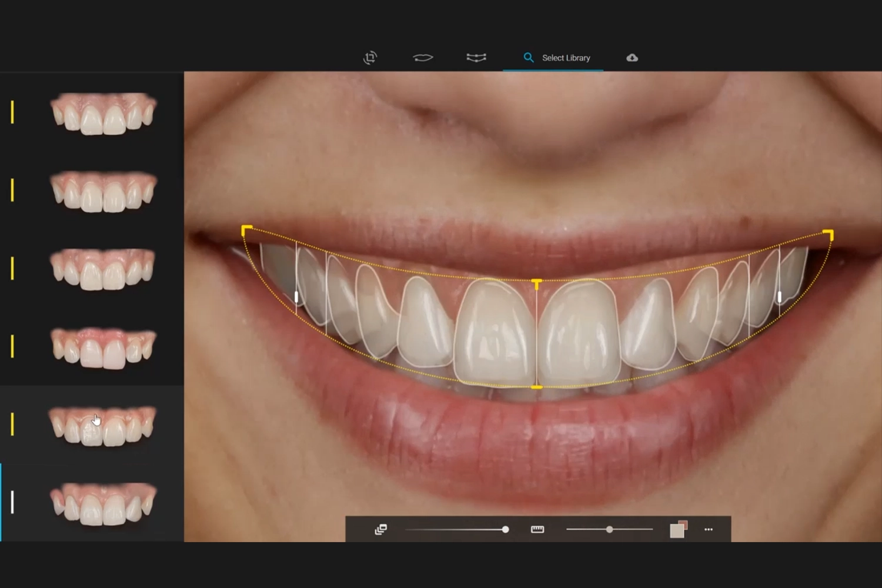
Task: Select the second smile library thumbnail
Action: pos(103,191)
